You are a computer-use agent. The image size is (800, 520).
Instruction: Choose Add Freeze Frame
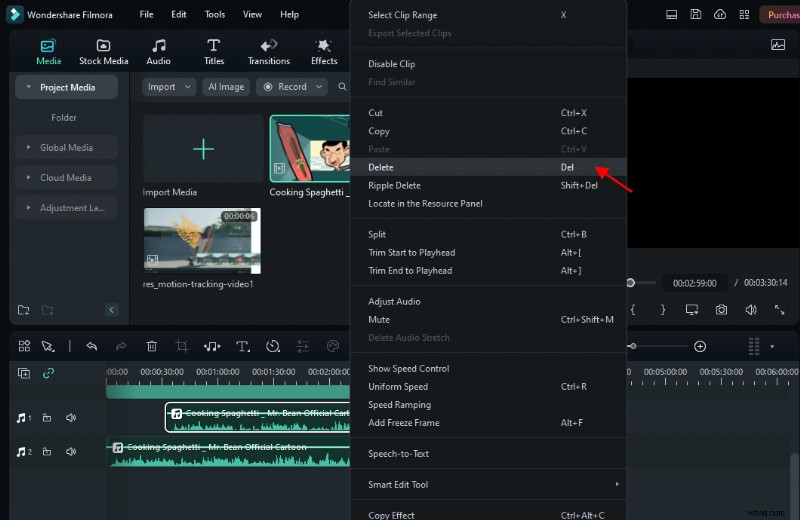point(488,423)
